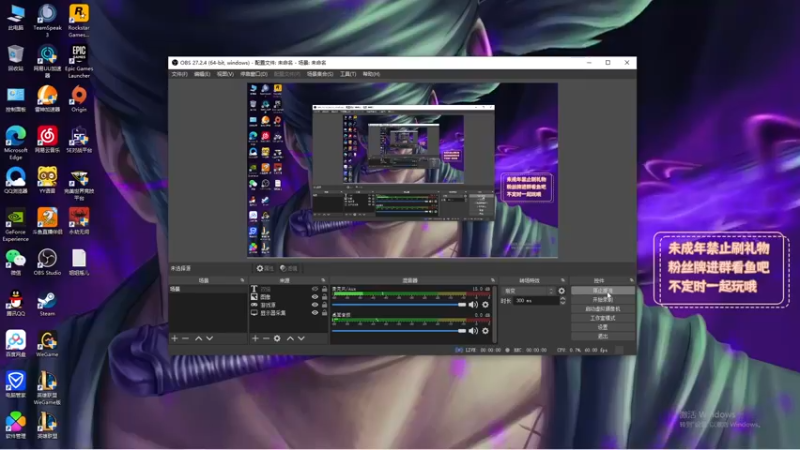The height and width of the screenshot is (450, 800).
Task: Add a new source with the Sources plus icon
Action: [x=255, y=338]
